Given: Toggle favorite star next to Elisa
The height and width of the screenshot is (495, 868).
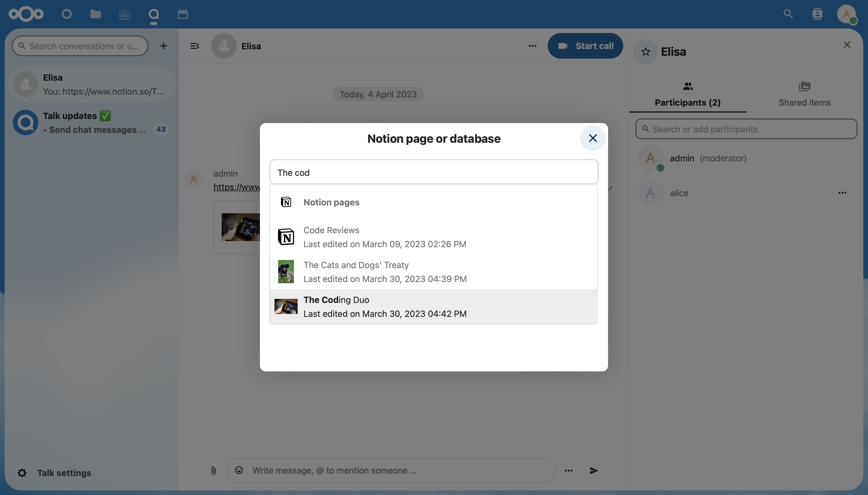Looking at the screenshot, I should tap(645, 52).
